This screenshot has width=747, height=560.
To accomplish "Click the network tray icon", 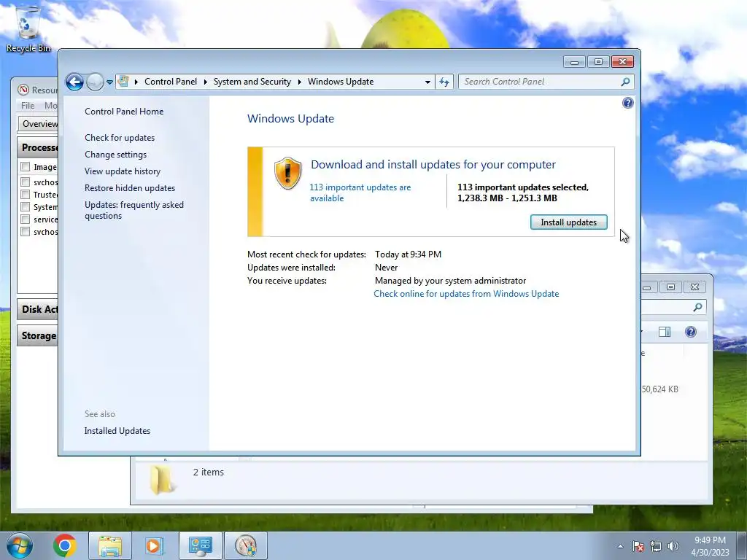I will click(656, 546).
